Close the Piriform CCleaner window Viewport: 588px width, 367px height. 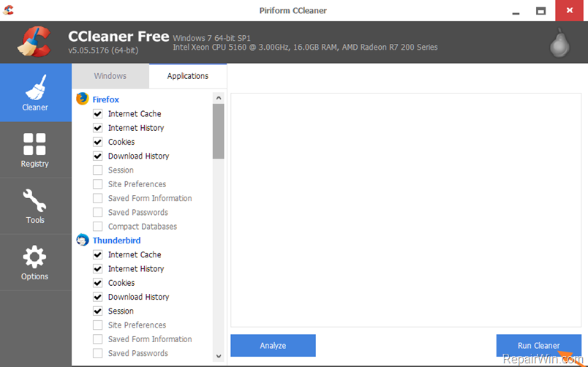570,10
